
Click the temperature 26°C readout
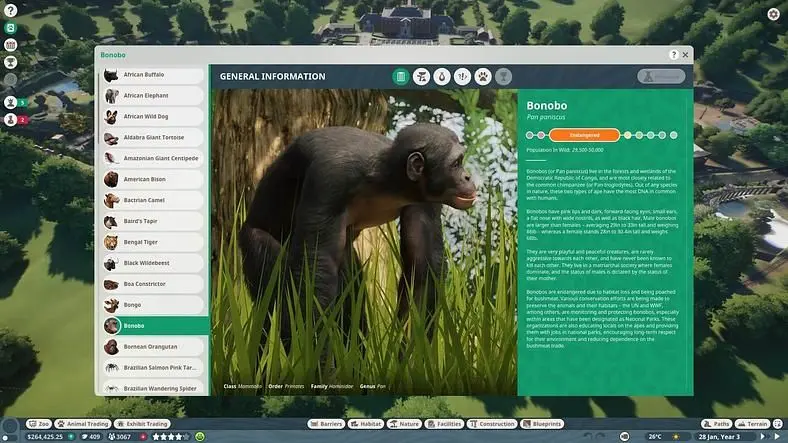(655, 437)
